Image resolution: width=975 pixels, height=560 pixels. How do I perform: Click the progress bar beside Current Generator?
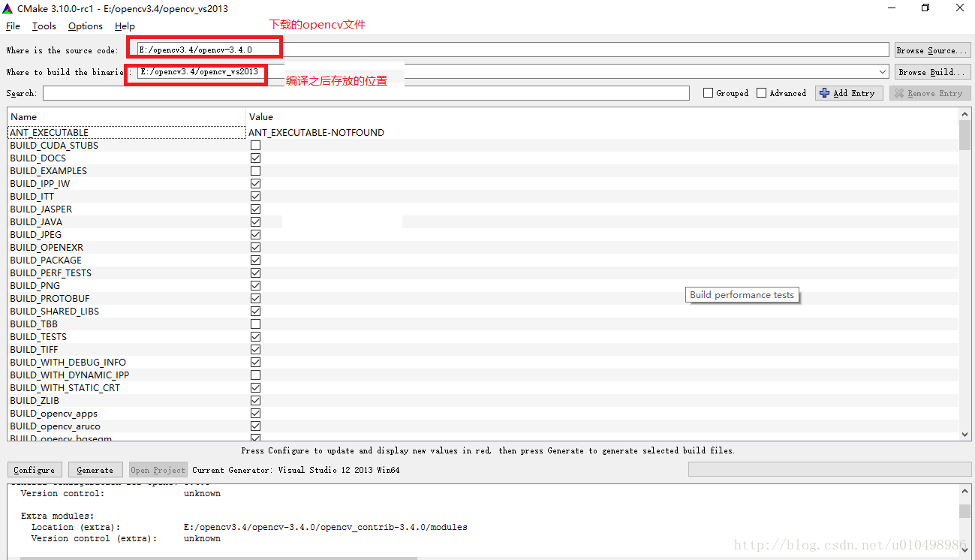(x=829, y=469)
